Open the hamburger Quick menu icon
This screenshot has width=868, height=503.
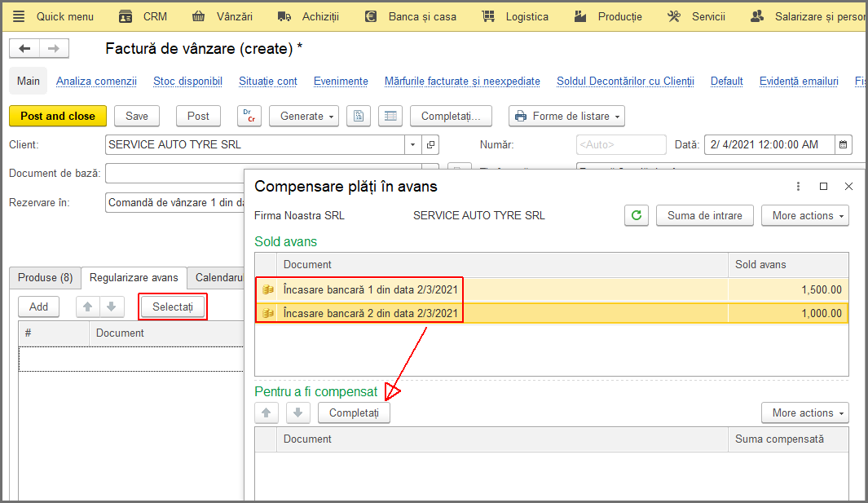[x=19, y=16]
